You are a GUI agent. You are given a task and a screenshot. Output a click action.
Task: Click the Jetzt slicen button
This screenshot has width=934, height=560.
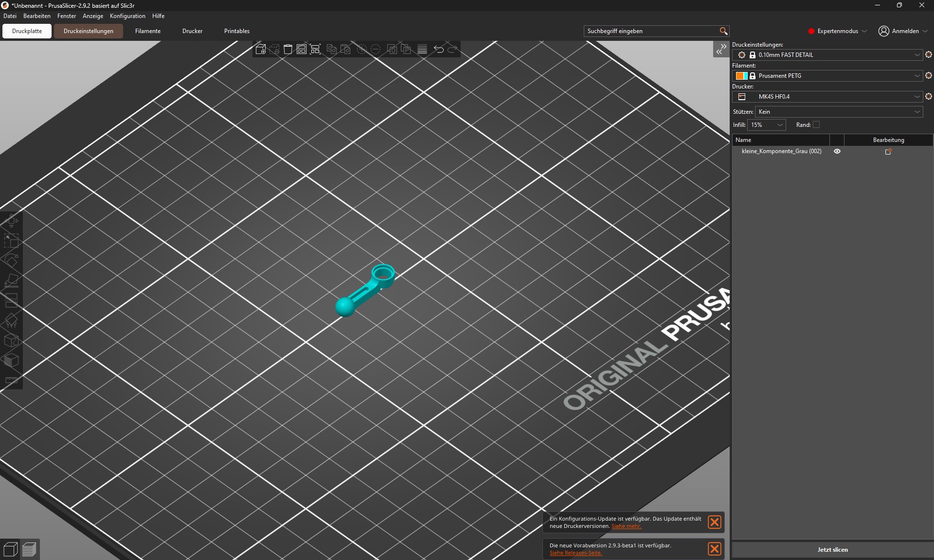tap(832, 550)
